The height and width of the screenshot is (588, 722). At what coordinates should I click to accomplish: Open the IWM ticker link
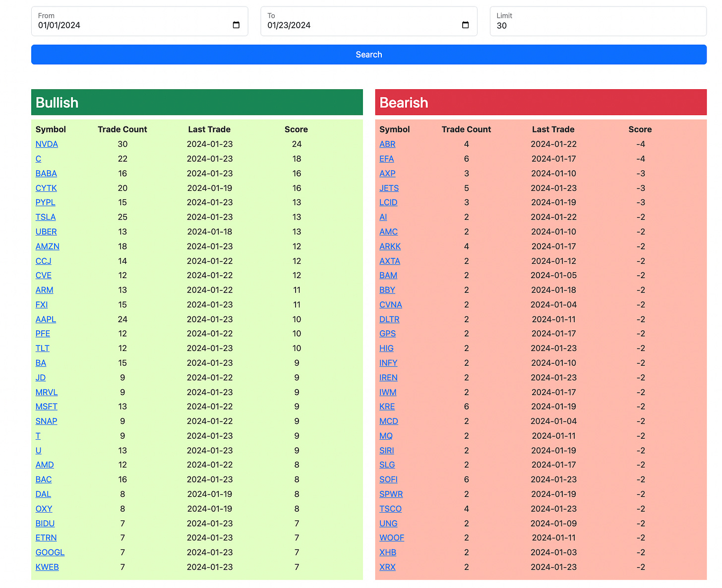(388, 392)
